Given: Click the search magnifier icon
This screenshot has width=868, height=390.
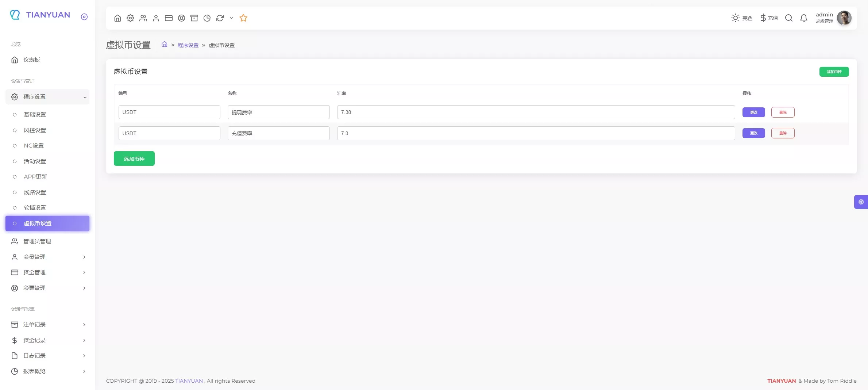Looking at the screenshot, I should (788, 18).
